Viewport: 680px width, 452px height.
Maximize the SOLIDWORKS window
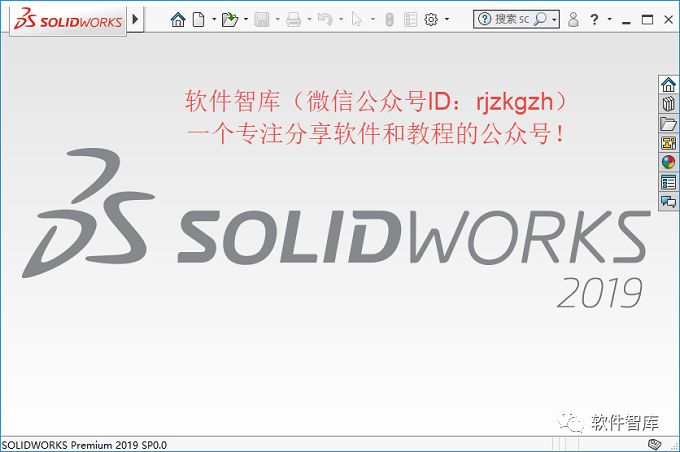pyautogui.click(x=647, y=20)
